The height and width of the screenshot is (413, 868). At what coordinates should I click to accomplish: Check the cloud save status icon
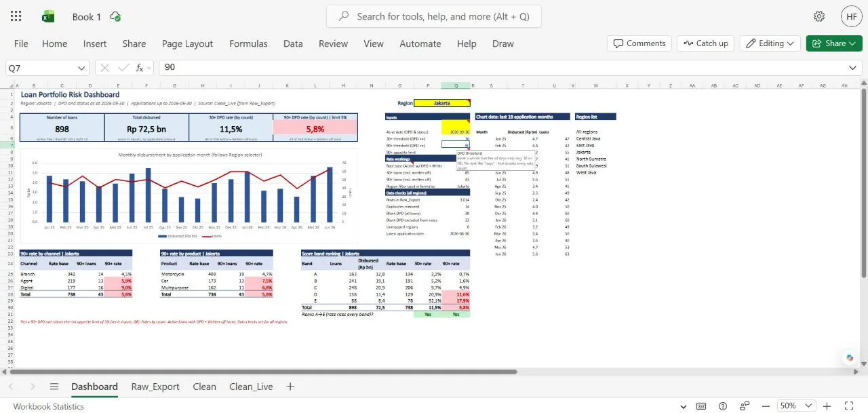coord(115,16)
